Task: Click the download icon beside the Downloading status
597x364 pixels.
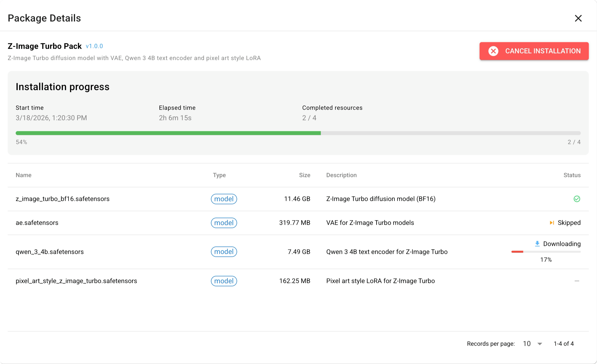Action: (x=537, y=244)
